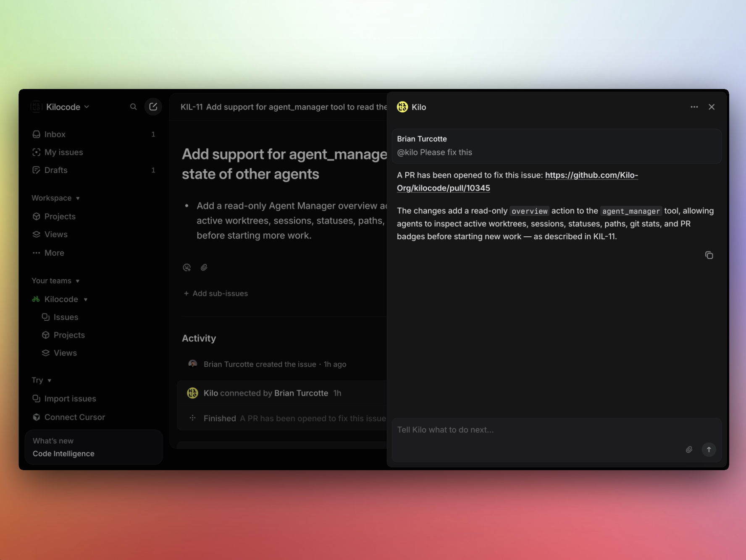Click the KIL-11 breadcrumb title
The image size is (746, 560).
tap(284, 107)
